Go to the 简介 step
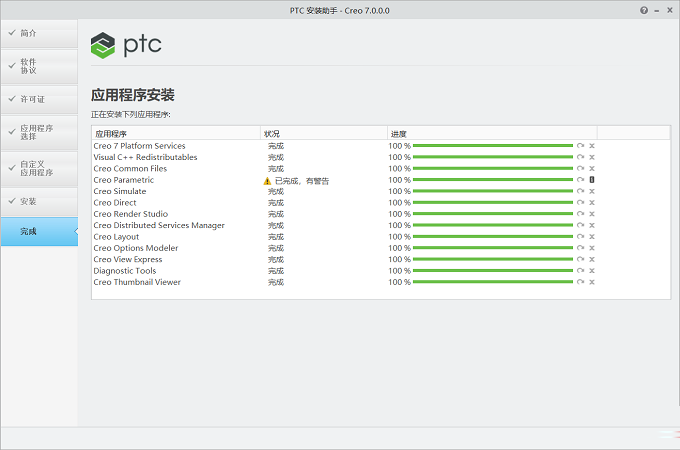This screenshot has height=450, width=680. click(x=39, y=33)
